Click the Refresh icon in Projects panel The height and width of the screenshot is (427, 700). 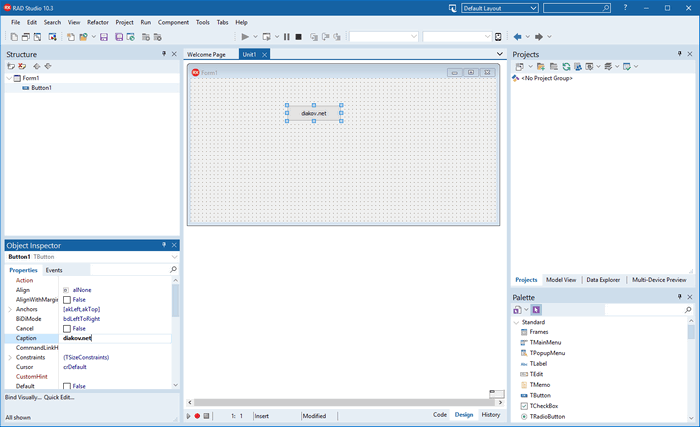pyautogui.click(x=565, y=66)
